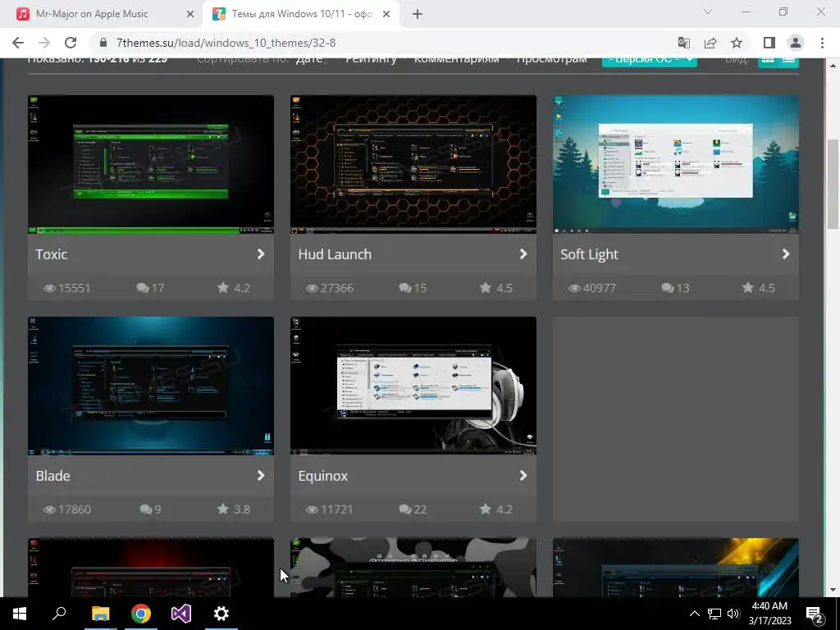Close the Темы для Windows tab
Viewport: 840px width, 630px height.
[x=386, y=15]
